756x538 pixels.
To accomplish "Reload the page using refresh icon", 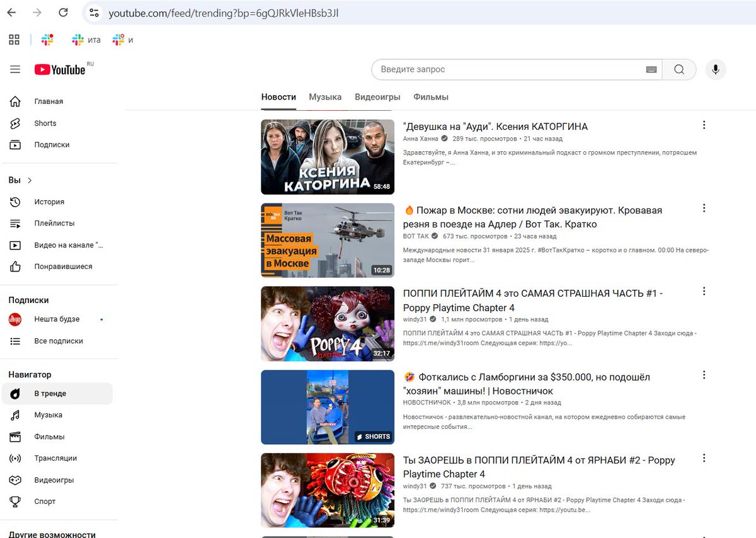I will click(x=63, y=13).
